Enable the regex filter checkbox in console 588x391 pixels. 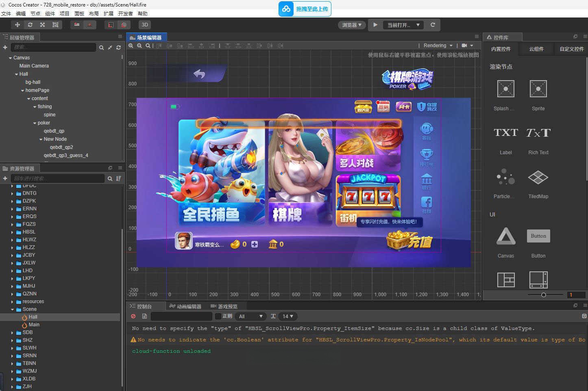pos(218,316)
